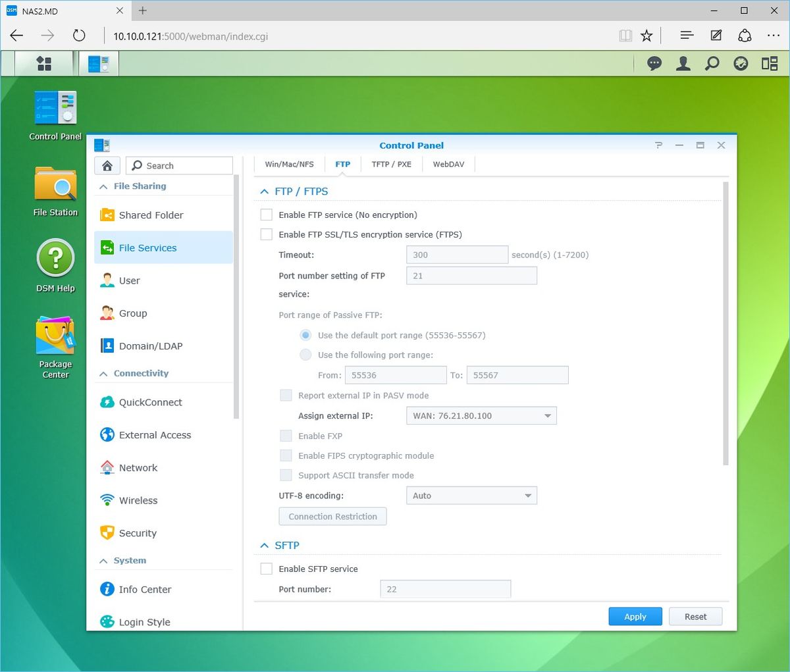Select Use the default port range radio
The width and height of the screenshot is (790, 672).
pos(305,335)
